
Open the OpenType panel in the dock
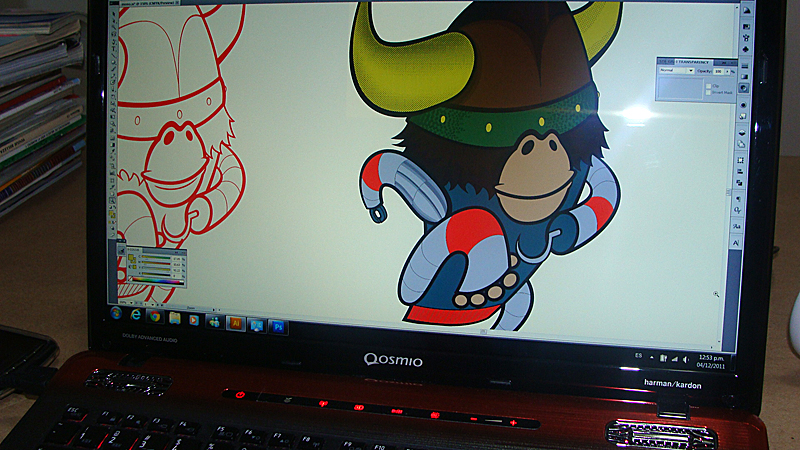(738, 210)
